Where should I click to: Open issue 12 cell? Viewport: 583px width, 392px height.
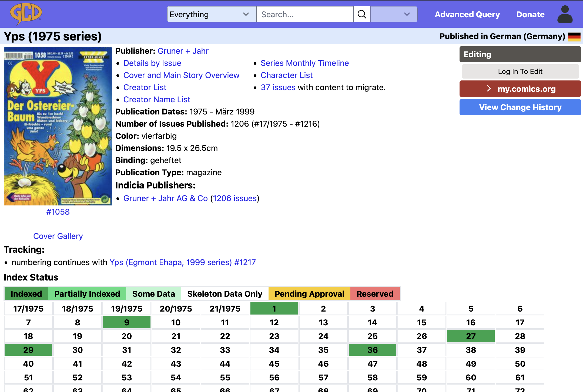pos(274,322)
